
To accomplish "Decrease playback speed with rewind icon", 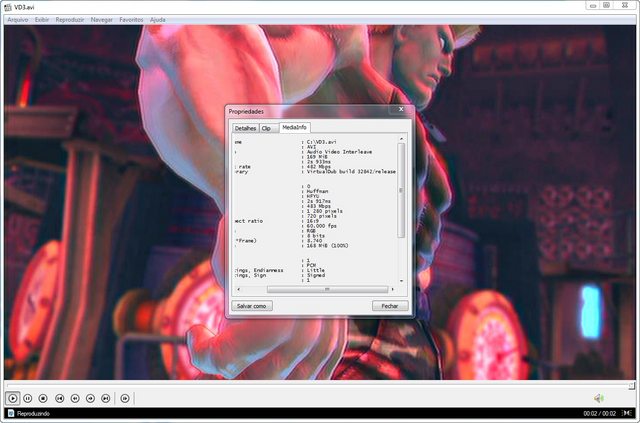I will 75,398.
